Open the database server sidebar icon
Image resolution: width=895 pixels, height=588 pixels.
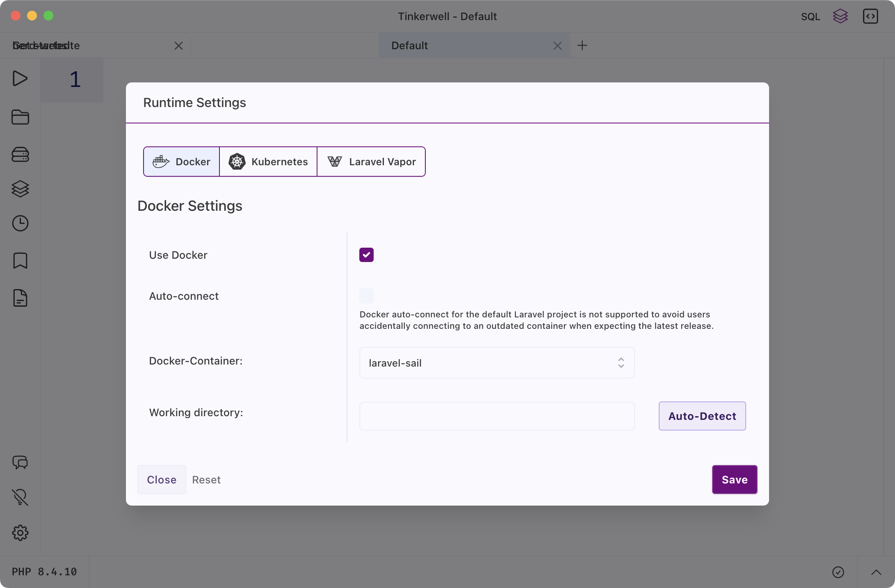click(x=20, y=155)
